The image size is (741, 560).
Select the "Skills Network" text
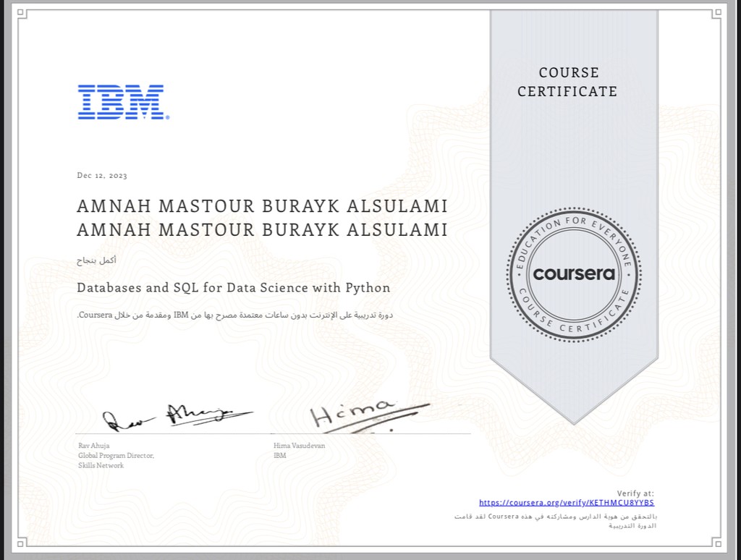click(101, 465)
